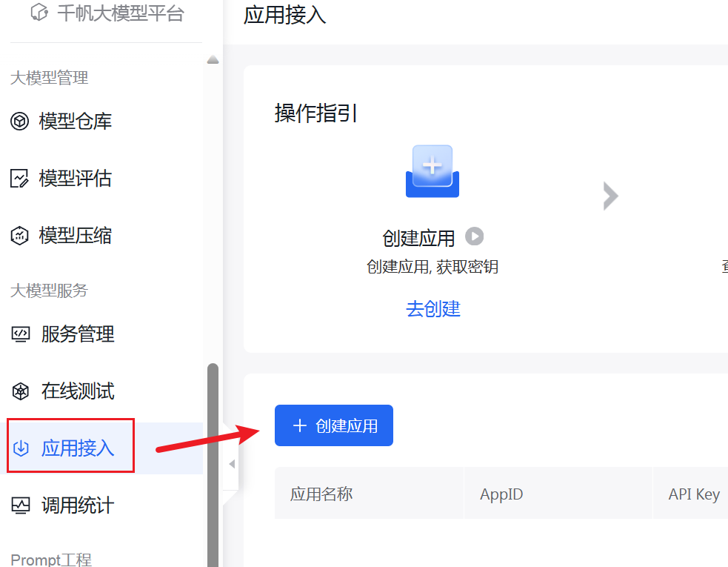Play the 创建应用 tutorial video icon
Viewport: 728px width, 567px height.
click(x=474, y=236)
